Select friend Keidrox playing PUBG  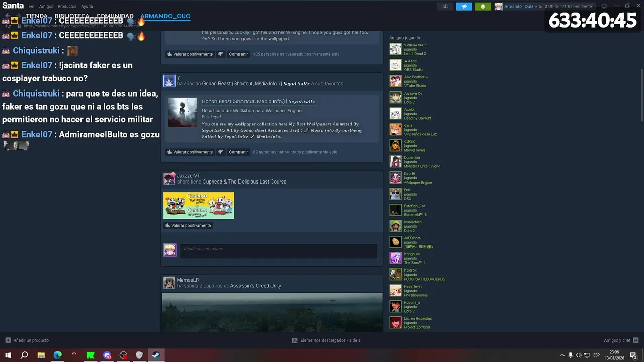(418, 275)
